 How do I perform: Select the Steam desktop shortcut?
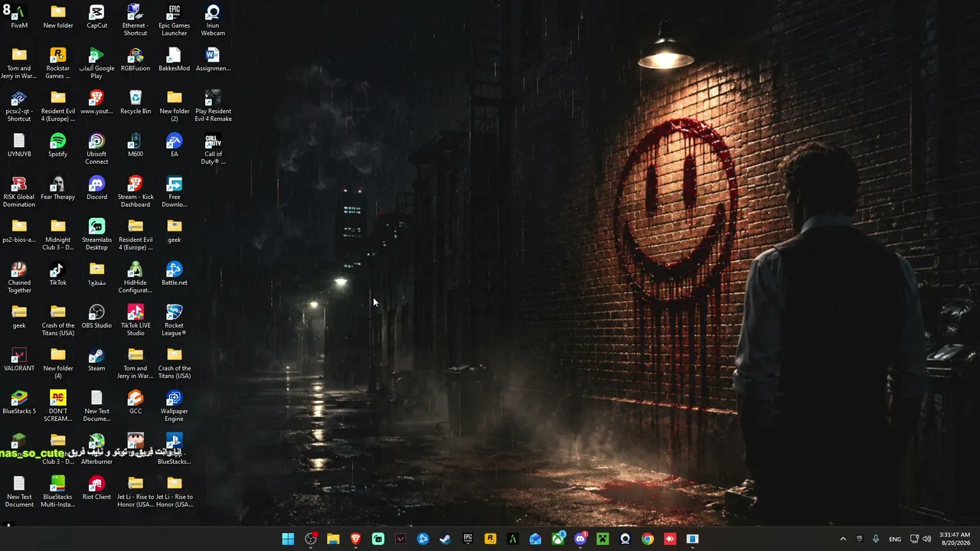(96, 360)
